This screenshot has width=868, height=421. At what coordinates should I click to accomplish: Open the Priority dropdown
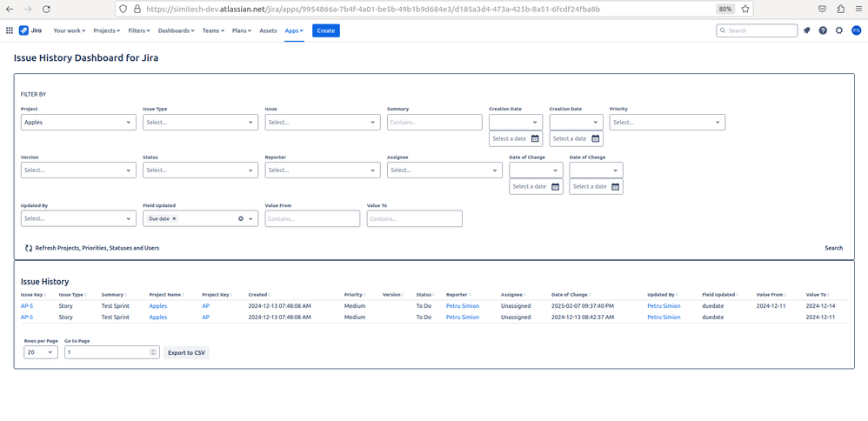coord(667,123)
